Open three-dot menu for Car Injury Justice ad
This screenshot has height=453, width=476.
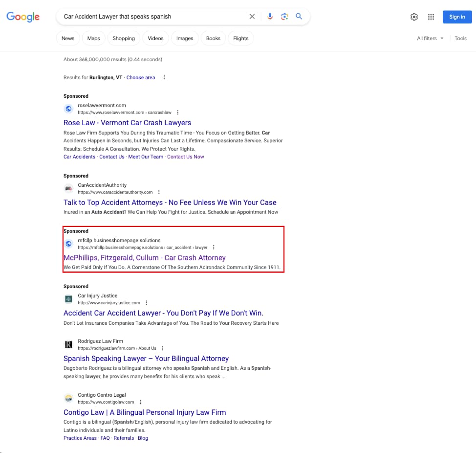[146, 303]
